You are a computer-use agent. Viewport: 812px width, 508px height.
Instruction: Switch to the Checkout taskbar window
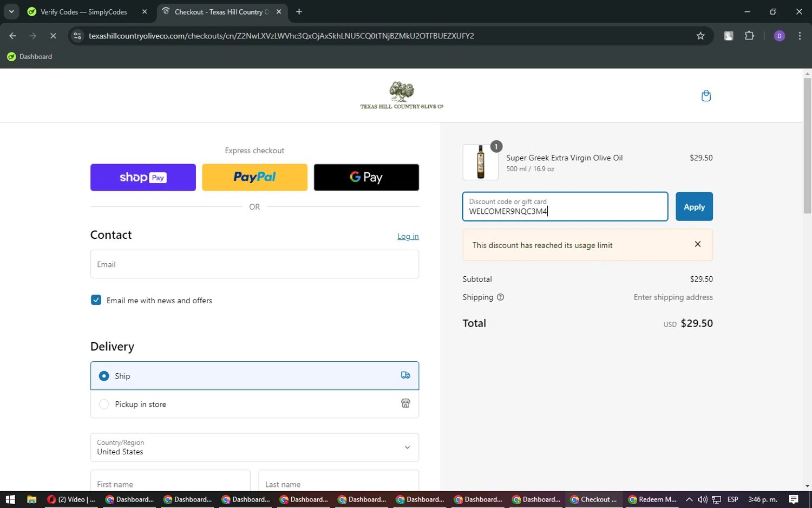click(594, 499)
